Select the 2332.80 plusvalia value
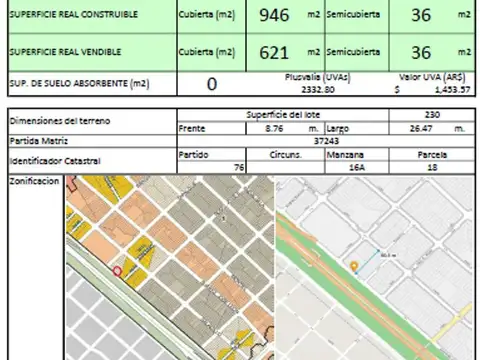Screen dimensions: 480x360 [x=318, y=90]
